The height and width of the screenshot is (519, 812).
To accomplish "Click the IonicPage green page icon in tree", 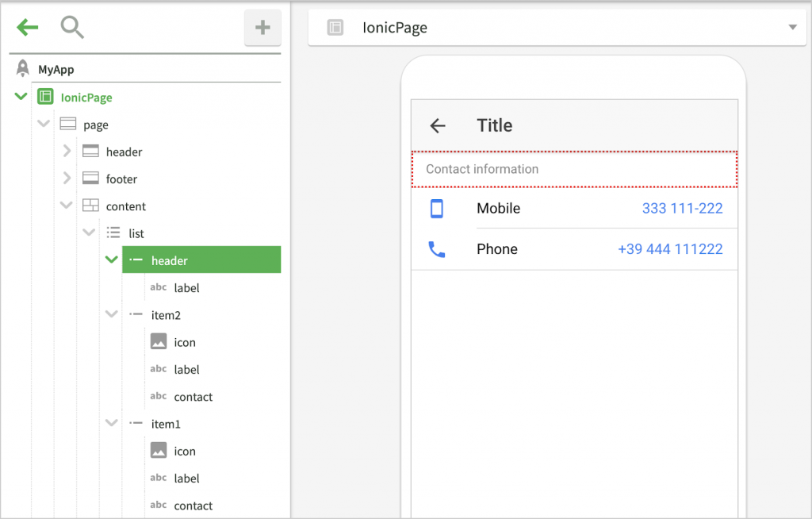I will coord(46,98).
